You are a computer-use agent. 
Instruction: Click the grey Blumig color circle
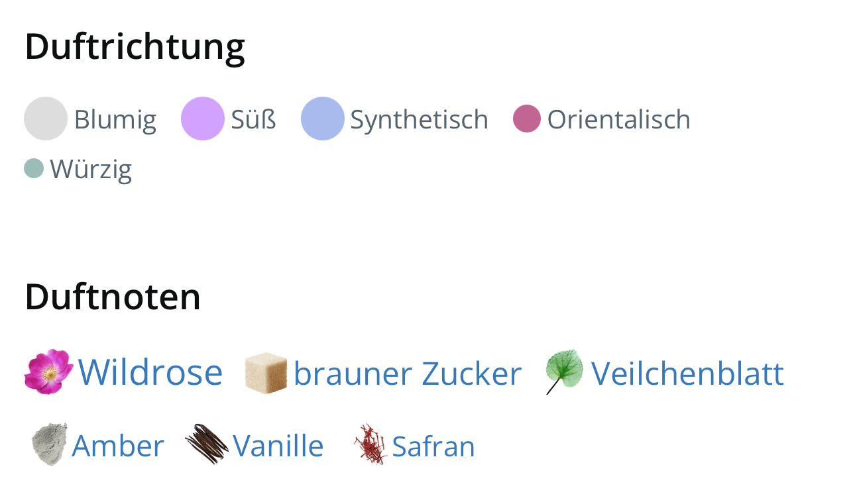(46, 119)
